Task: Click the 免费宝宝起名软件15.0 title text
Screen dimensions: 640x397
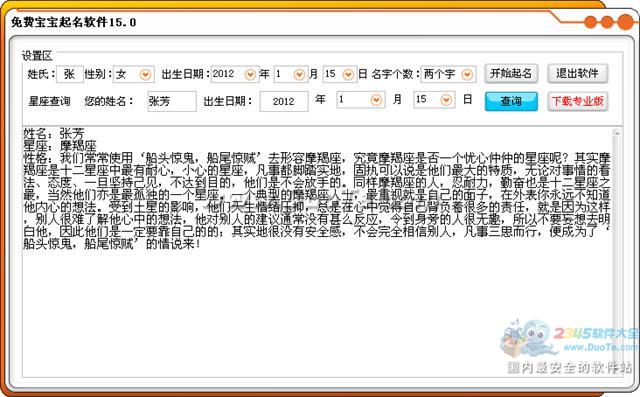Action: (73, 22)
